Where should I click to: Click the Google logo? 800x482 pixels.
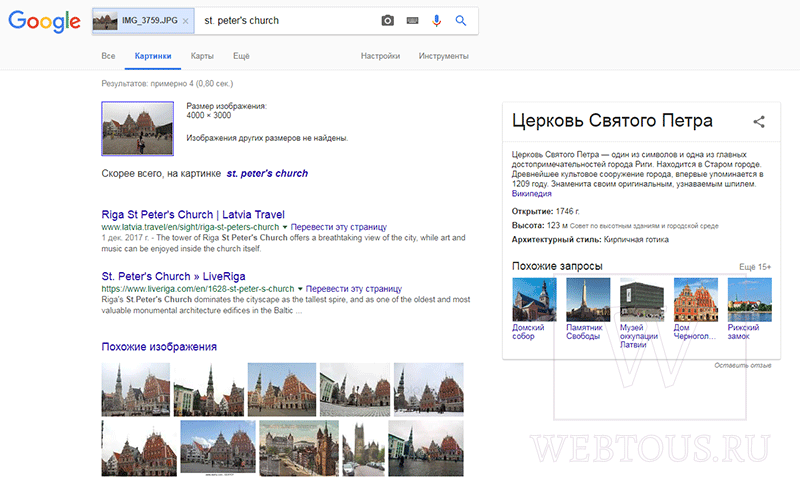[44, 21]
